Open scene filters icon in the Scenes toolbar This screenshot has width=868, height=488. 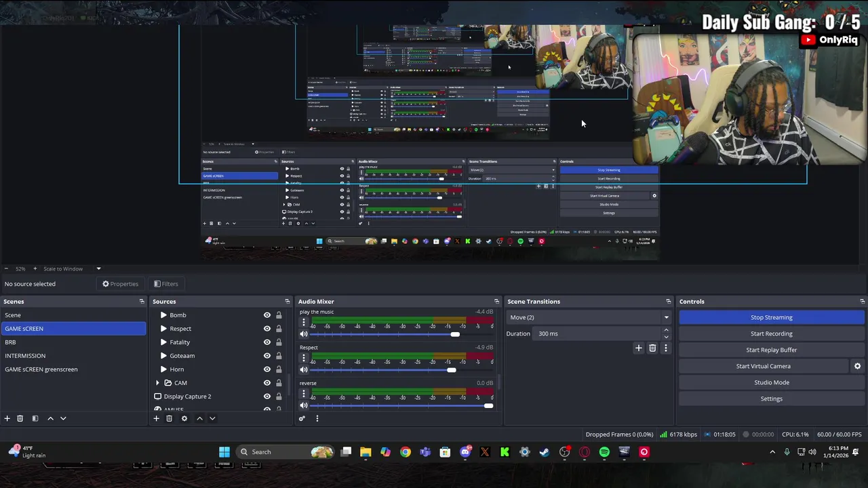click(x=35, y=418)
